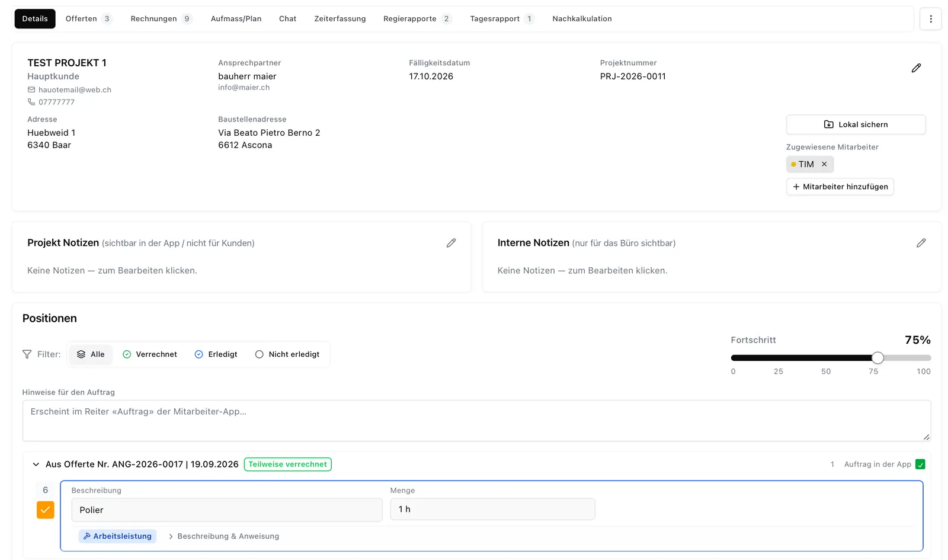Expand Beschreibung & Anweisung

pyautogui.click(x=223, y=536)
